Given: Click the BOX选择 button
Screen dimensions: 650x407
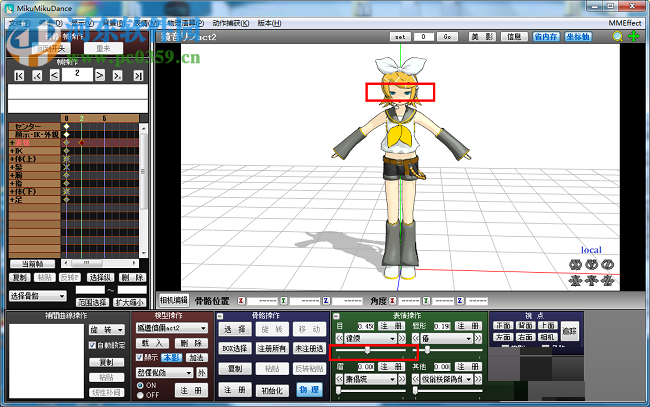Looking at the screenshot, I should 235,349.
